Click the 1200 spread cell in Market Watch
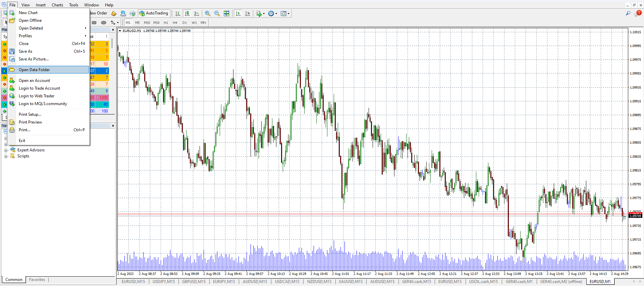Image resolution: width=644 pixels, height=286 pixels. coord(103,98)
